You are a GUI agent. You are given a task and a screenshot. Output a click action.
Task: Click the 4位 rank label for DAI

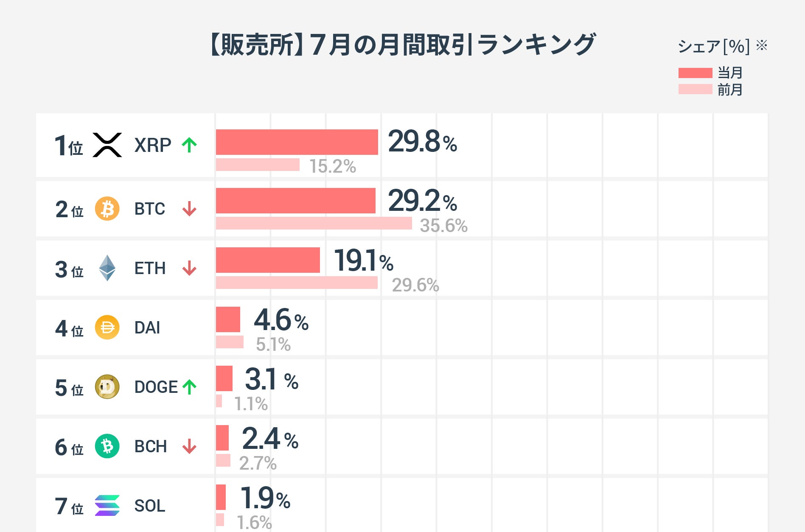click(69, 328)
